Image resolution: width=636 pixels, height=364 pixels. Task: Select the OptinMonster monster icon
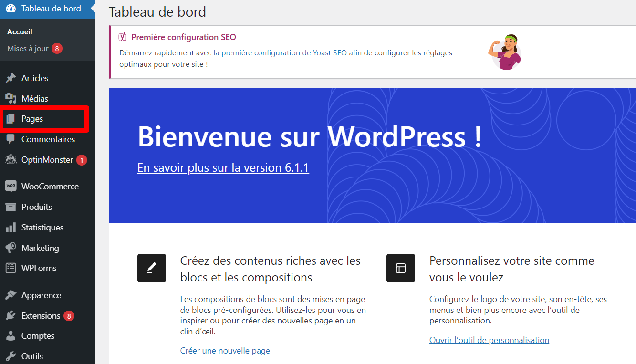click(x=11, y=159)
